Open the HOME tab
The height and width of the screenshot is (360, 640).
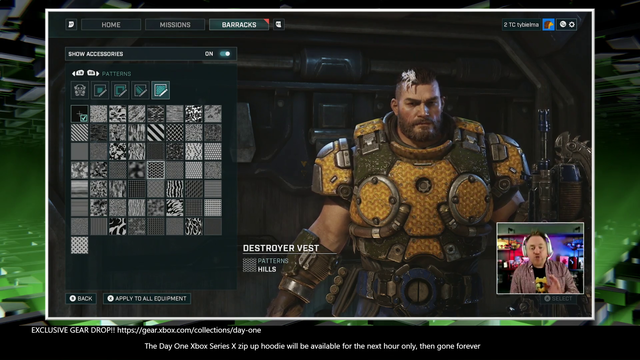[111, 24]
